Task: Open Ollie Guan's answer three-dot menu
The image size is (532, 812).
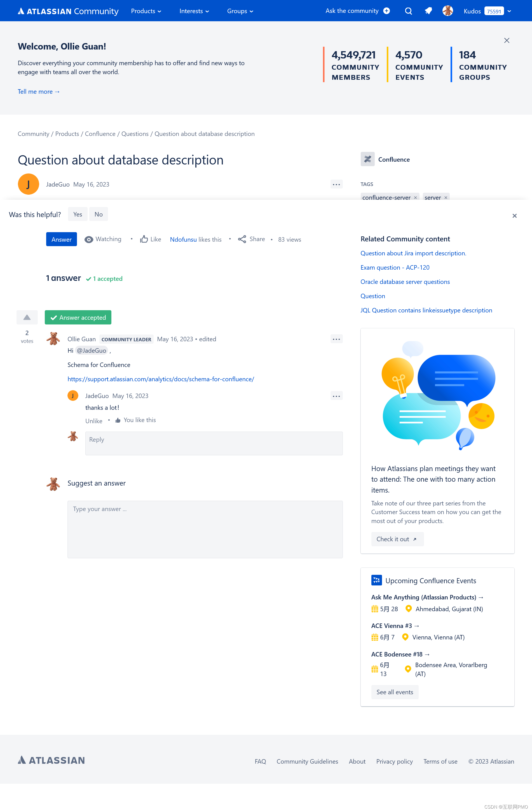Action: [336, 339]
